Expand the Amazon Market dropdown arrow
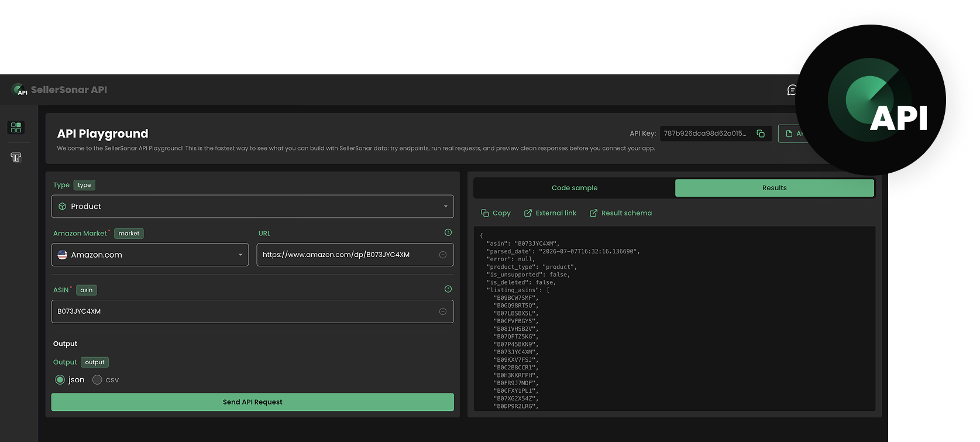 [240, 255]
